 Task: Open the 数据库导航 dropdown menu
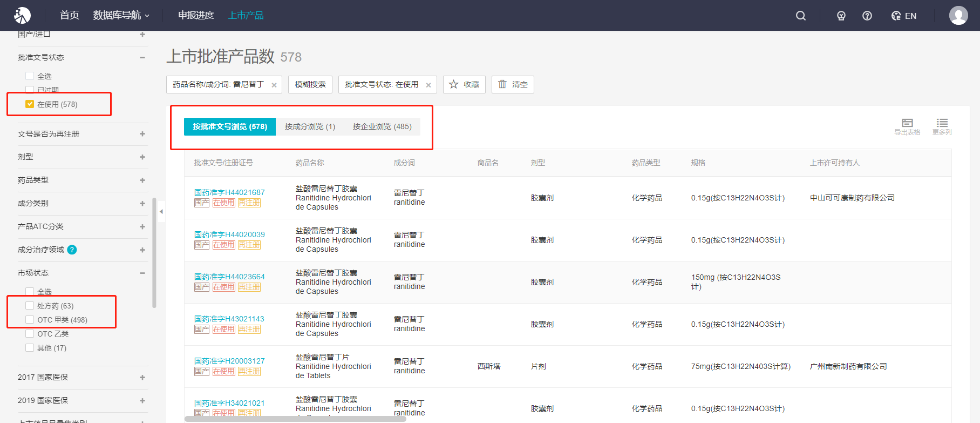[x=121, y=15]
